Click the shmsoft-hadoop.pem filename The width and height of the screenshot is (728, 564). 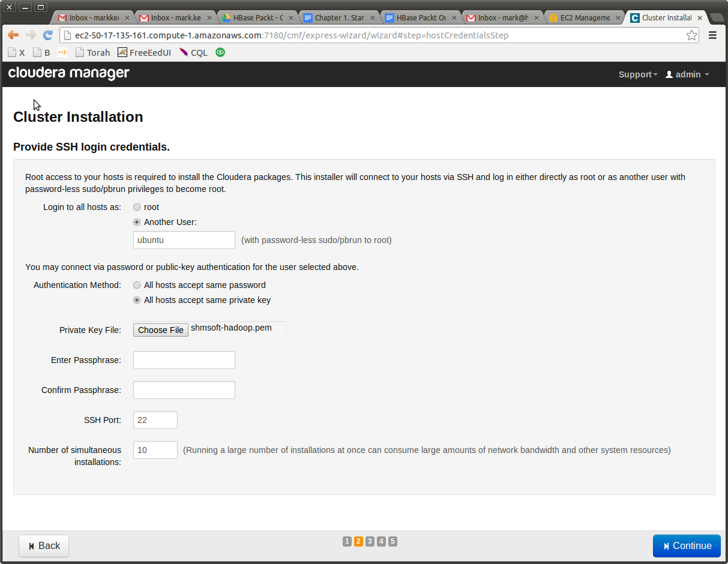(231, 328)
